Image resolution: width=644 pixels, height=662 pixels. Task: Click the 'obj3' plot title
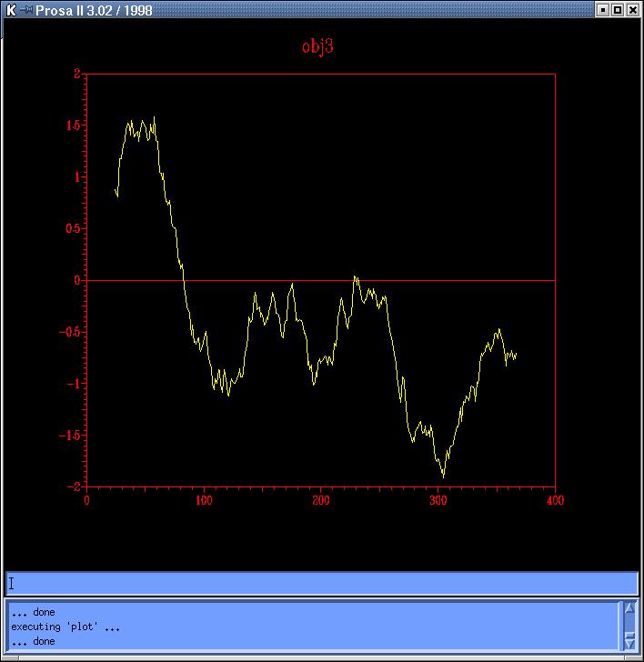coord(317,46)
